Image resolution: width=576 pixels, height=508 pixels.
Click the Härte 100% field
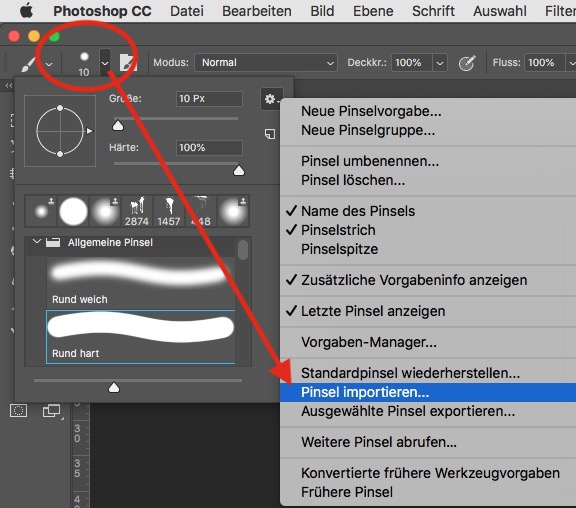pyautogui.click(x=209, y=148)
